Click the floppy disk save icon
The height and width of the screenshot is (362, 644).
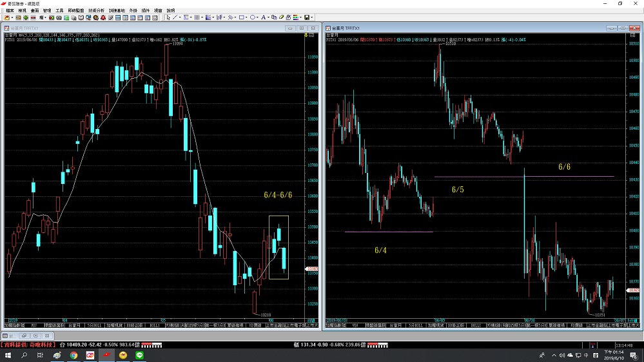coord(307,17)
